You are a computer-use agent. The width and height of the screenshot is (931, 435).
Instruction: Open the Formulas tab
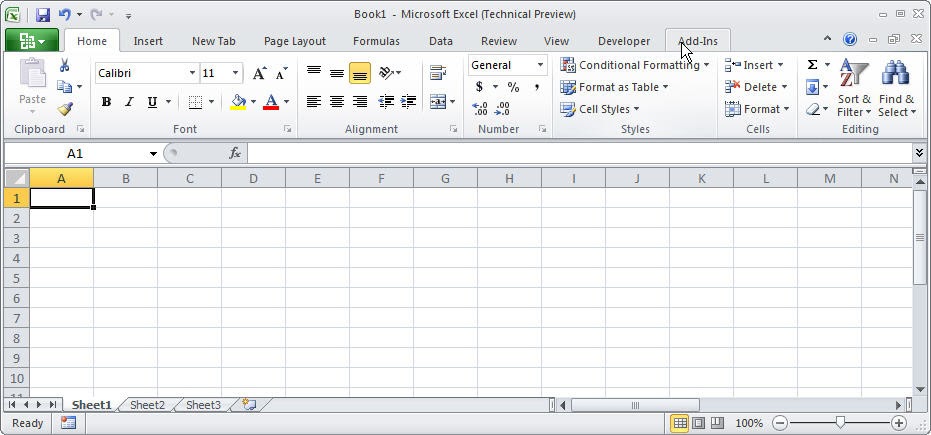coord(376,41)
